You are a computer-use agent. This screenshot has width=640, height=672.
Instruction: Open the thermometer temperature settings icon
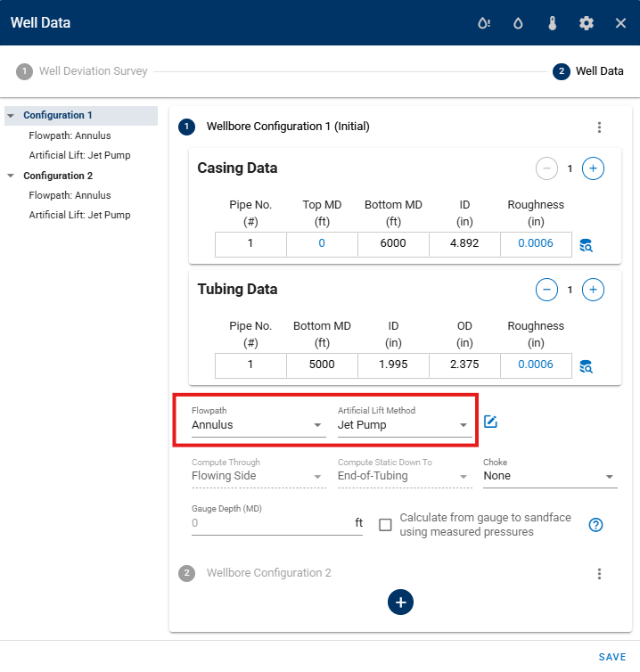(553, 23)
